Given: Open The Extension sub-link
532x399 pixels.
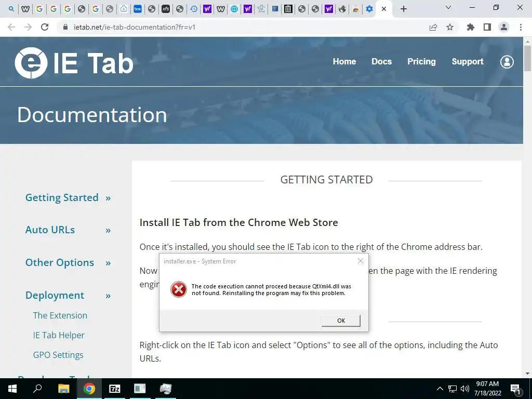Looking at the screenshot, I should click(60, 315).
